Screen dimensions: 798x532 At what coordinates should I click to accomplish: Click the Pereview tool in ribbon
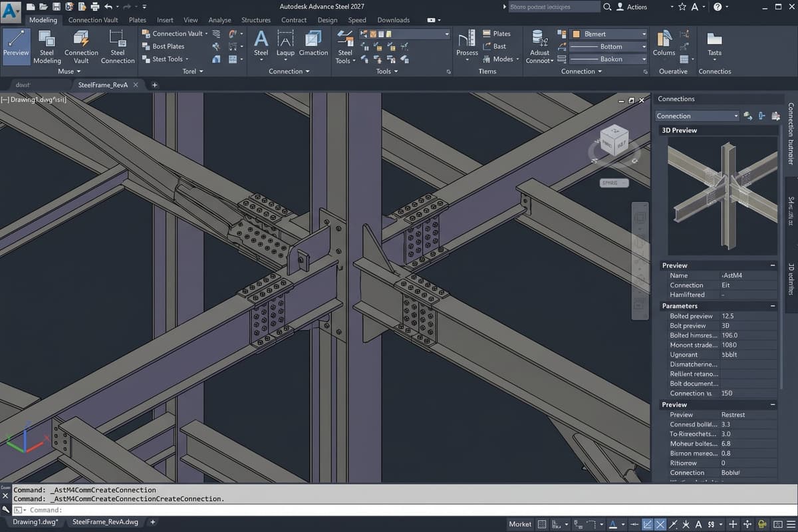pos(17,46)
